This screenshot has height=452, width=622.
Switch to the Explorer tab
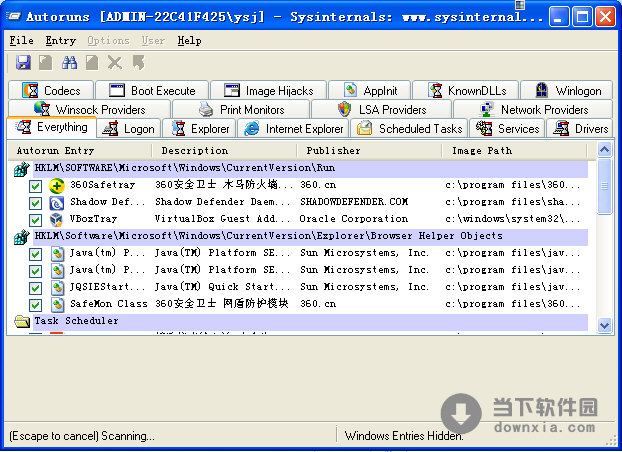(x=200, y=129)
